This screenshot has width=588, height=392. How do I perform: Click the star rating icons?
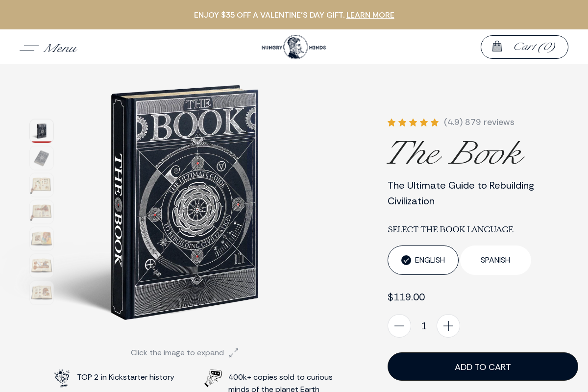click(413, 122)
